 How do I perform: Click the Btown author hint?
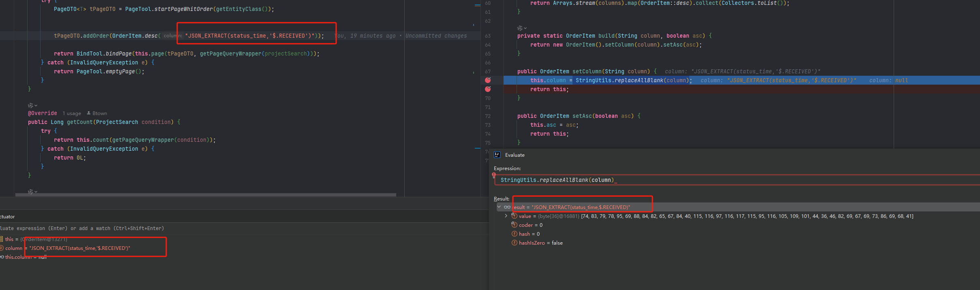pyautogui.click(x=100, y=113)
